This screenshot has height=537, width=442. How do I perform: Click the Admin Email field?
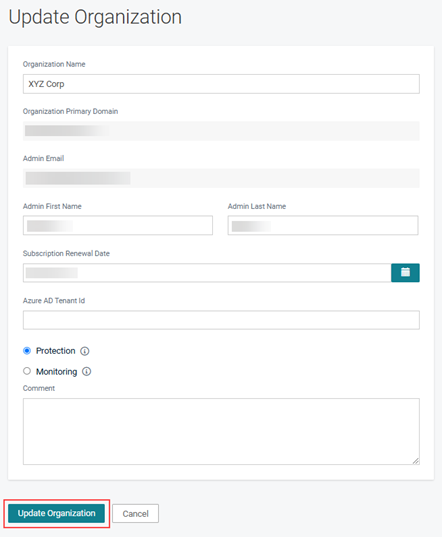pos(221,178)
